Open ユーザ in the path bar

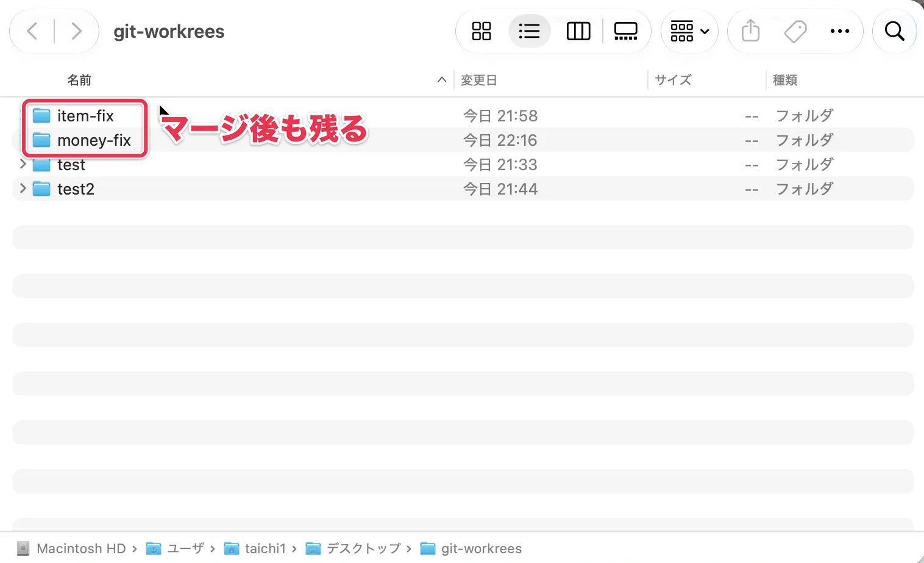[175, 548]
